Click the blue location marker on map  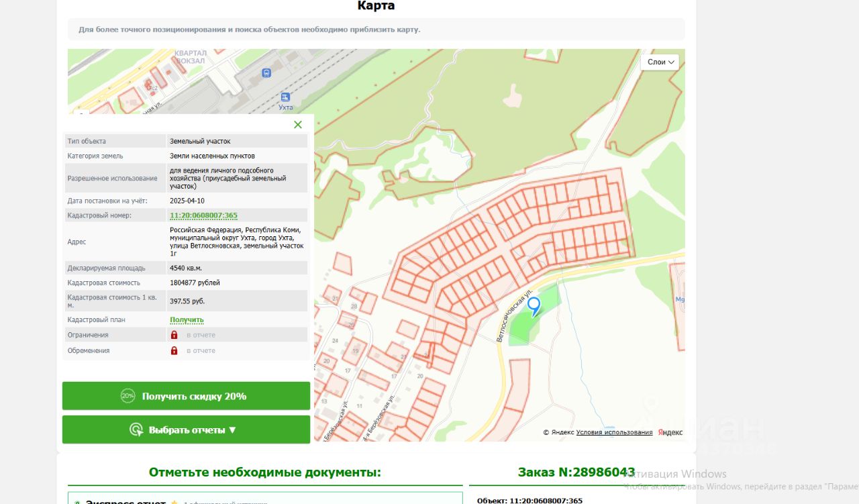[x=534, y=307]
